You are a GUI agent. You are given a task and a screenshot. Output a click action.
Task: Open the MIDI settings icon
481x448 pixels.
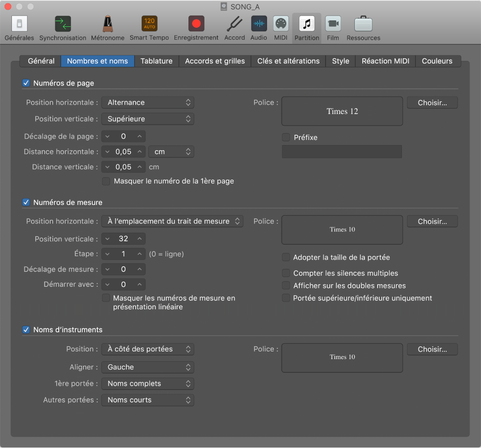point(281,24)
